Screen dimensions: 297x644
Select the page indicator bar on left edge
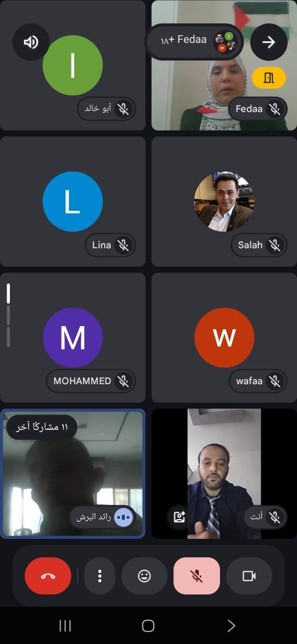click(8, 315)
